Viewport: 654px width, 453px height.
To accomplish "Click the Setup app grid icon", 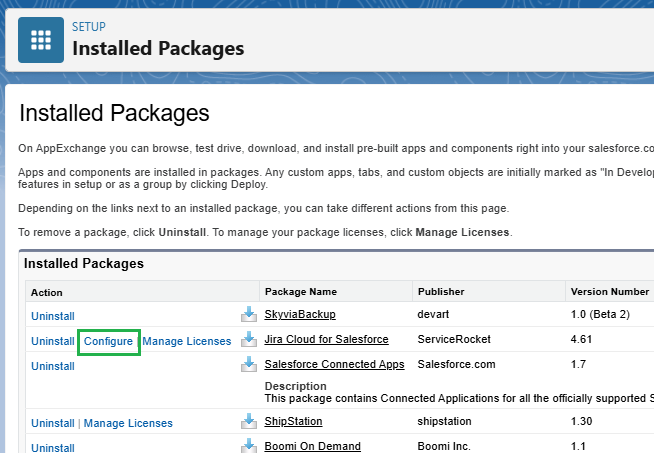I will coord(41,39).
